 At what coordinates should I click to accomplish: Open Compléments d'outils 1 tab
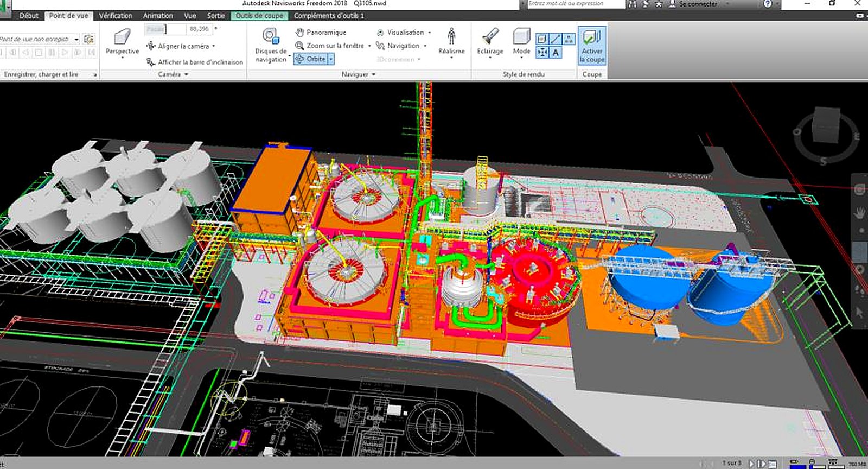pos(329,16)
